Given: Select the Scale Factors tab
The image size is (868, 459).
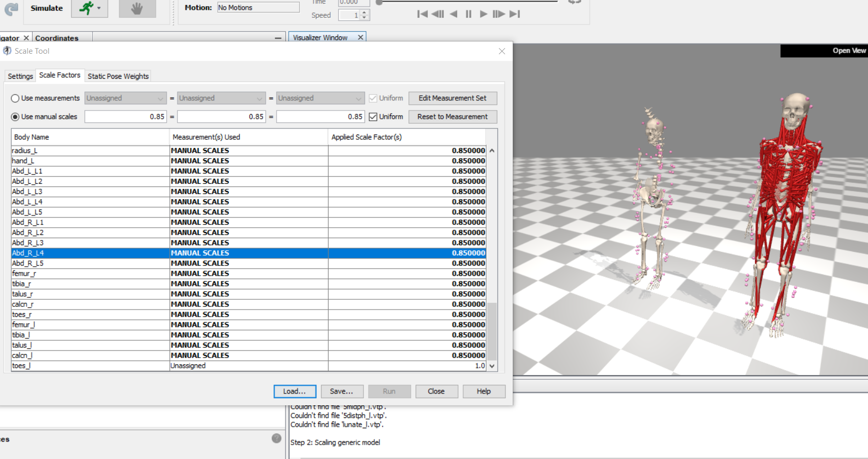Looking at the screenshot, I should (60, 75).
